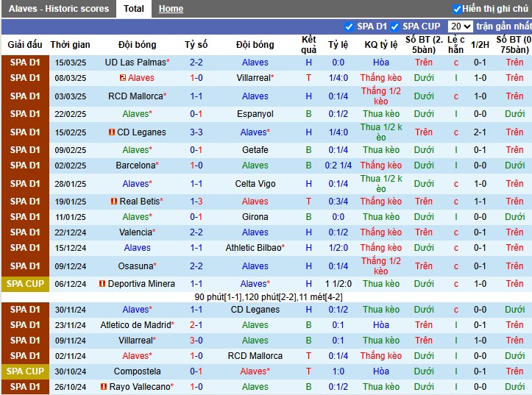
Task: Select the date 26/10/24
Action: click(70, 386)
